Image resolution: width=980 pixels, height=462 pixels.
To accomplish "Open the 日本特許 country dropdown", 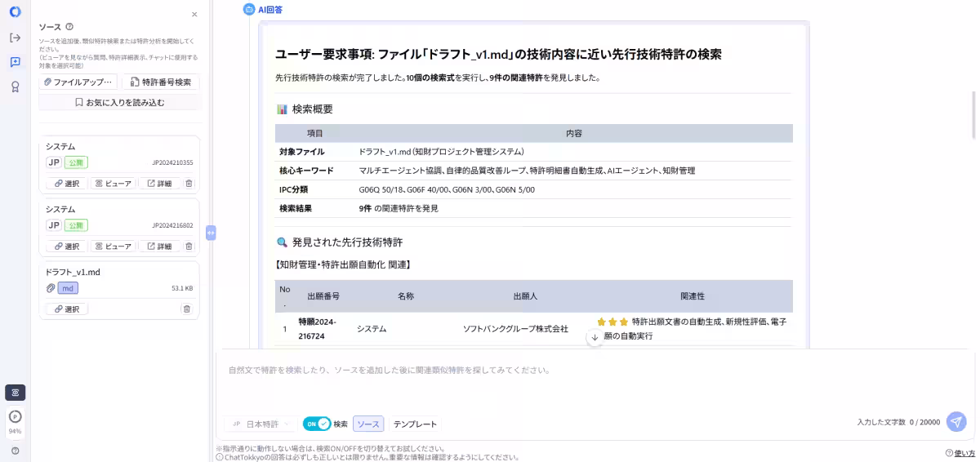I will 261,424.
